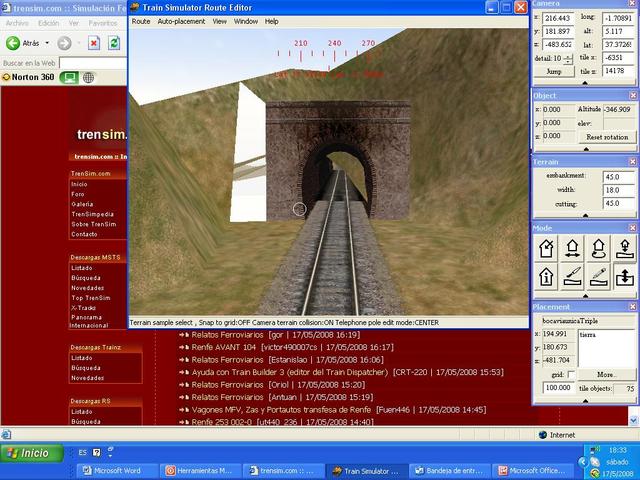
Task: Open the Auto-placement menu
Action: [x=181, y=21]
